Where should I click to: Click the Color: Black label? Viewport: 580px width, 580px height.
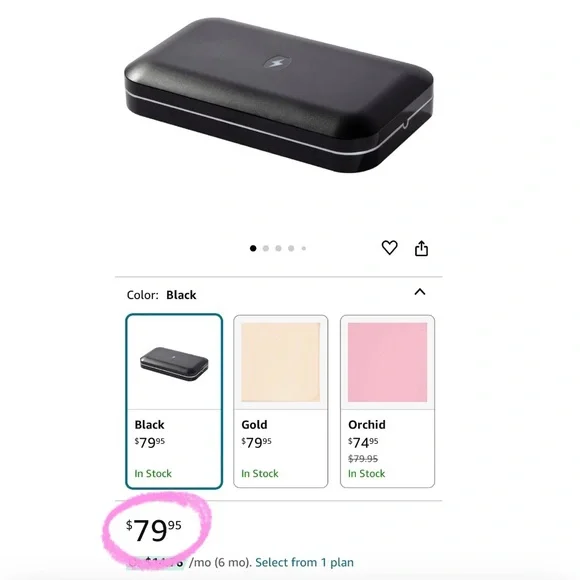click(161, 295)
